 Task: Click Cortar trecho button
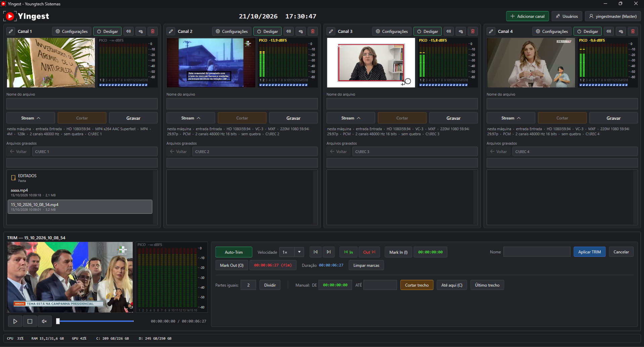417,285
